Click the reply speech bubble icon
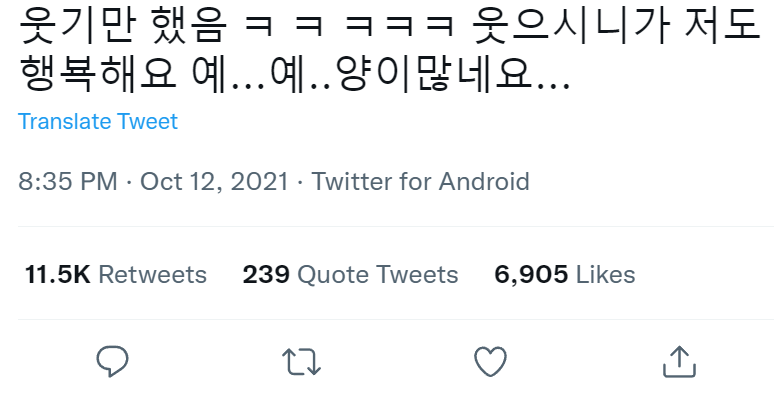Image resolution: width=780 pixels, height=399 pixels. tap(112, 362)
